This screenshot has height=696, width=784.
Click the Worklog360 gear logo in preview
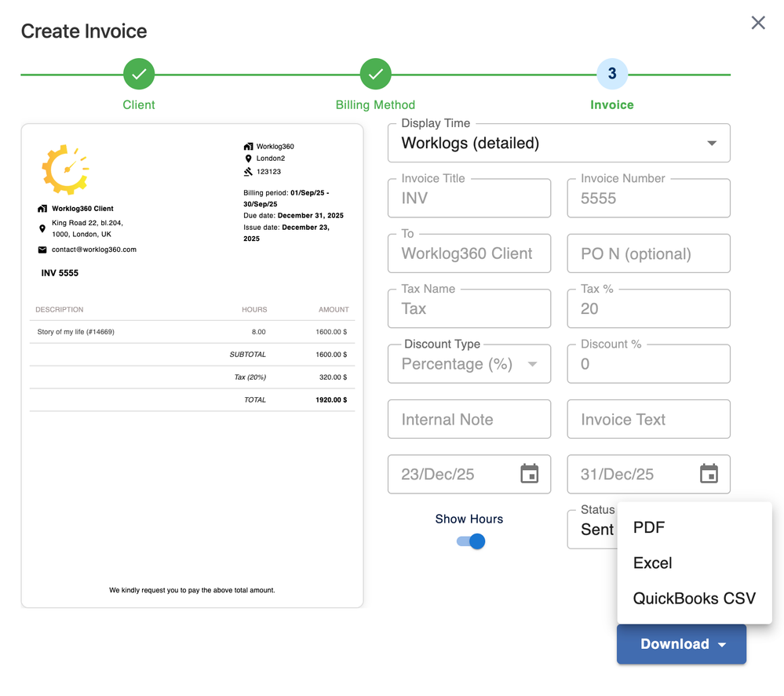(x=65, y=169)
